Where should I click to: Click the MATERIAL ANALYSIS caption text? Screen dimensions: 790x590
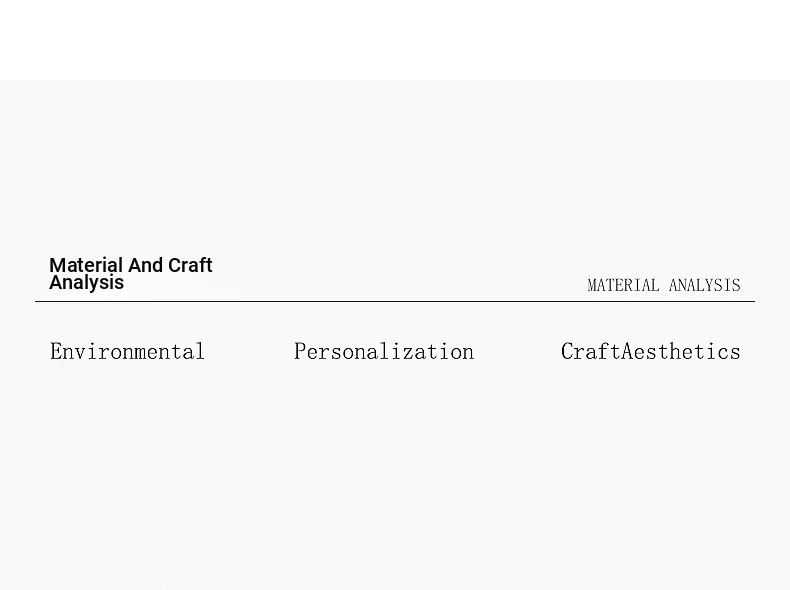(x=664, y=286)
